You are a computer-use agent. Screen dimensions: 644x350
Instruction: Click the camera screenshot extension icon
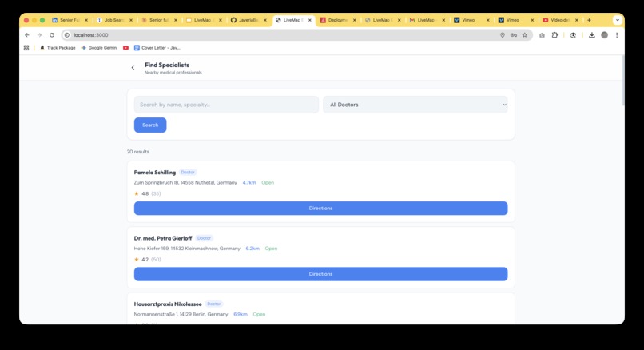(x=543, y=35)
